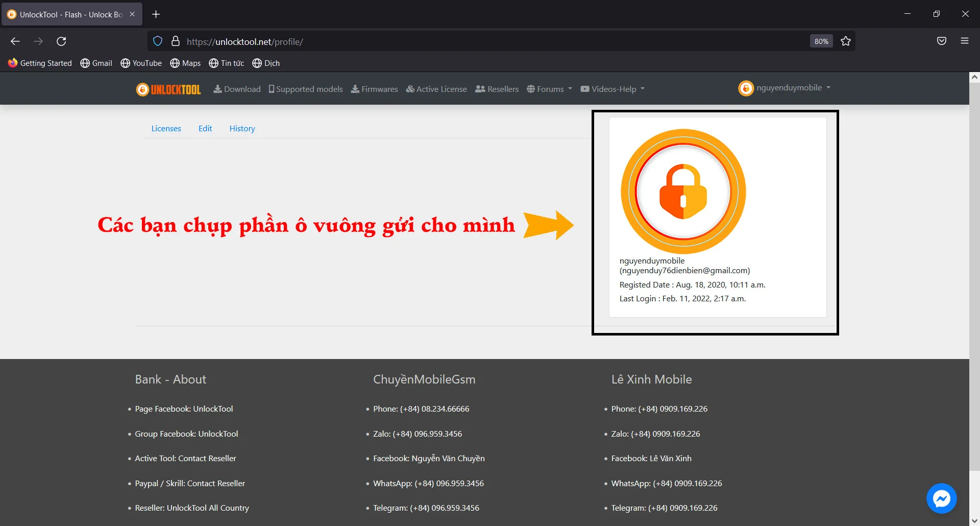Reload the current page
The height and width of the screenshot is (526, 980).
[61, 41]
